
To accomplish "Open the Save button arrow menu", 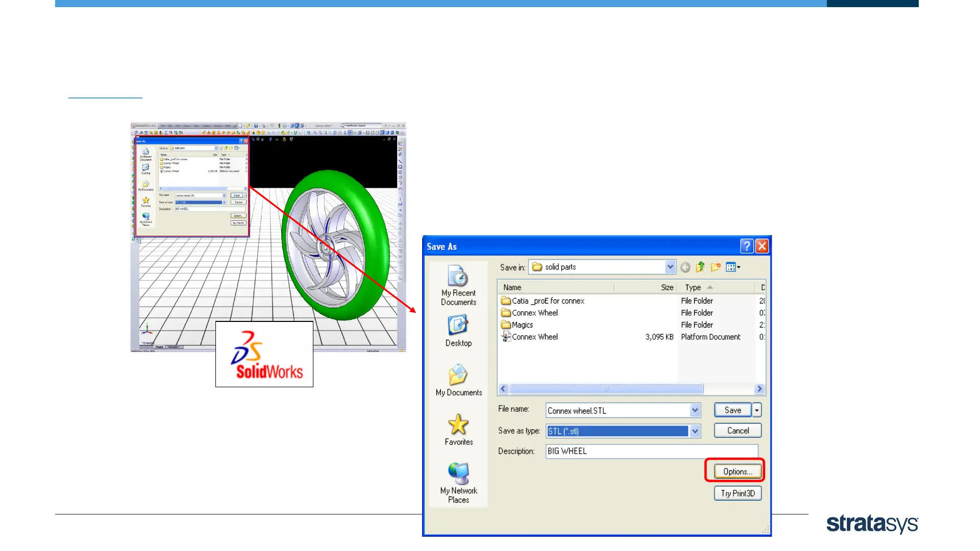I will tap(757, 410).
